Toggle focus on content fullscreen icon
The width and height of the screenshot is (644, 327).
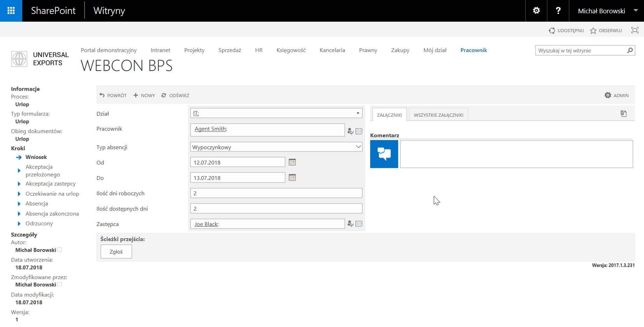coord(635,30)
